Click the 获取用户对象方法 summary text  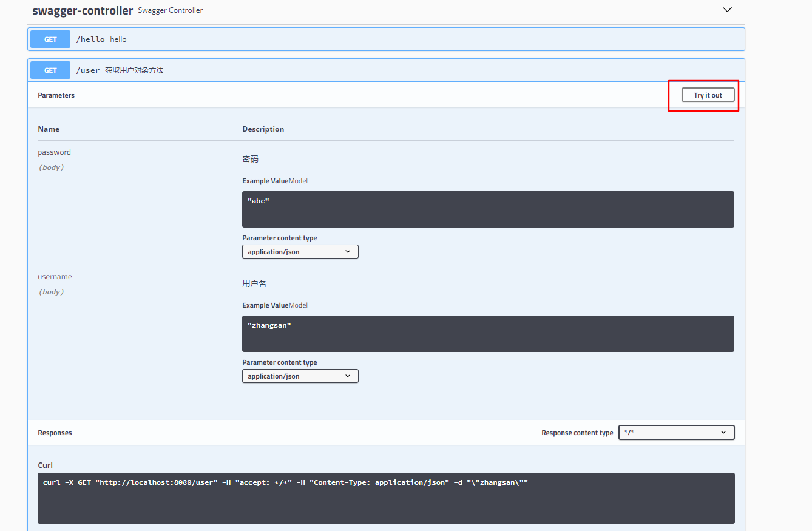(134, 70)
